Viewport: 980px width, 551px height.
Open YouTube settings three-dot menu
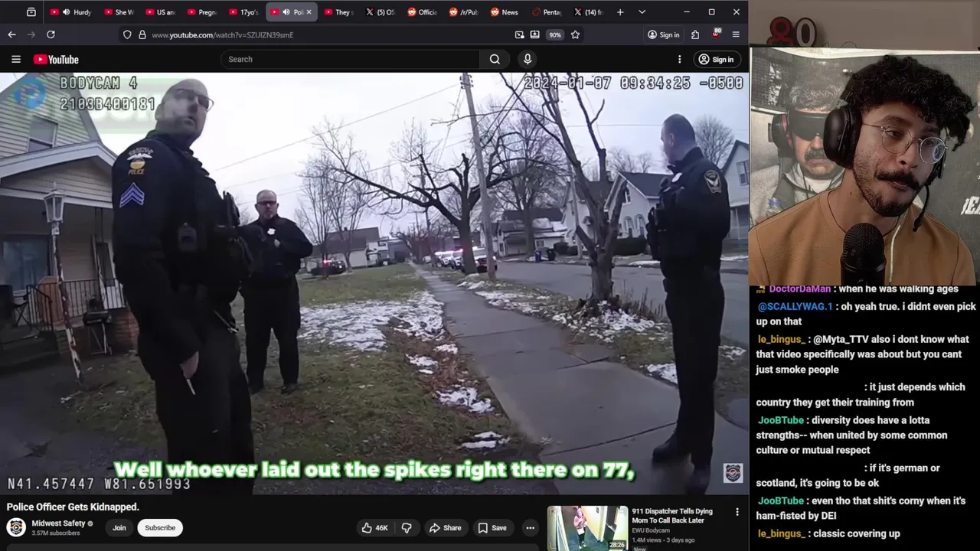point(679,59)
